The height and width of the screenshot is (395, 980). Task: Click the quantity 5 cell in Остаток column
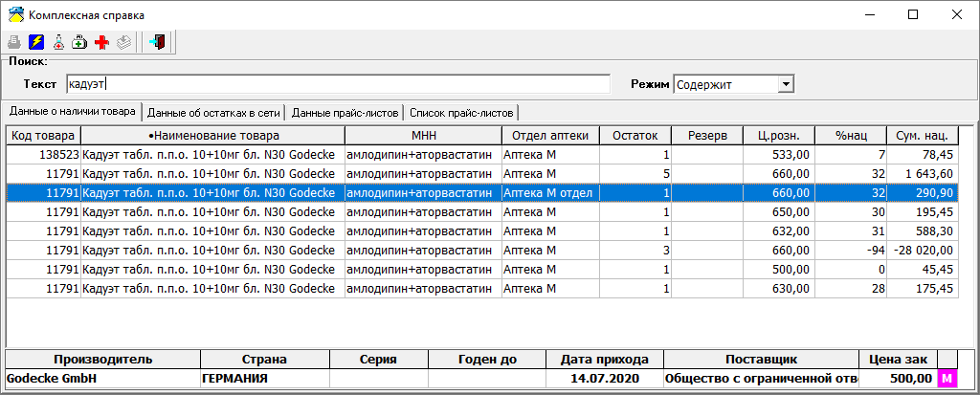pyautogui.click(x=635, y=174)
